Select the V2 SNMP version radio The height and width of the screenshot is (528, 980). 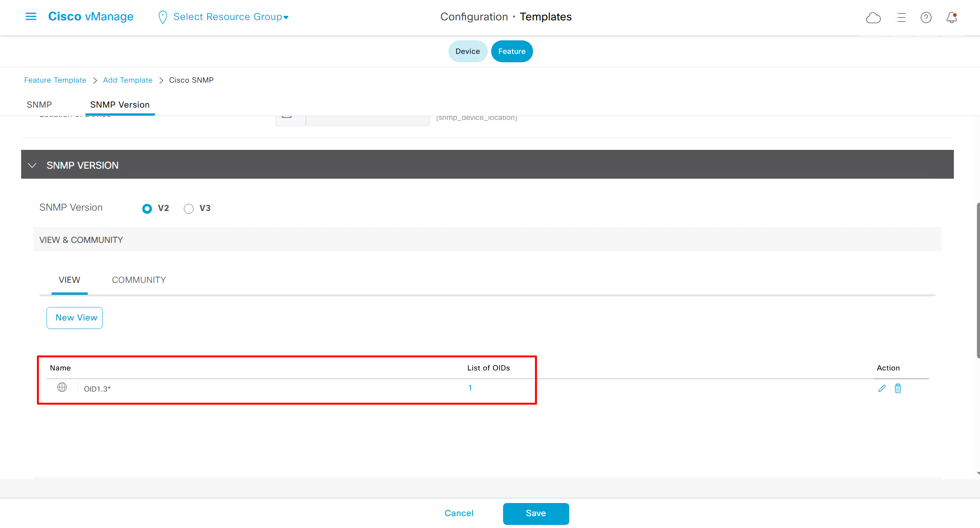[147, 209]
